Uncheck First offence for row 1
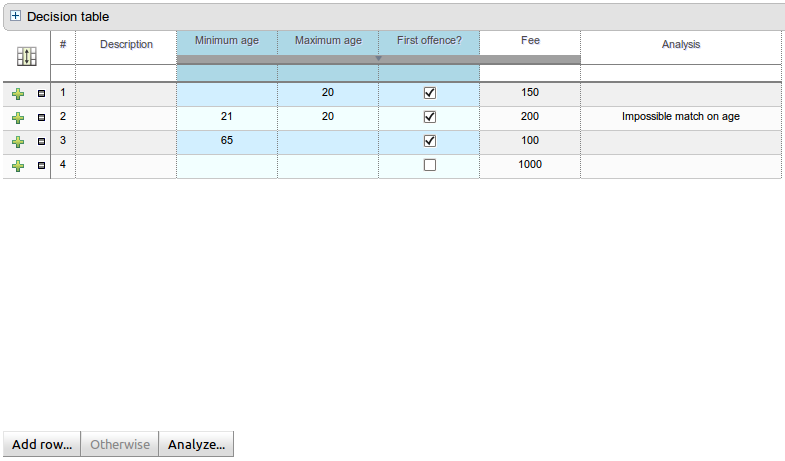785x461 pixels. pyautogui.click(x=430, y=93)
